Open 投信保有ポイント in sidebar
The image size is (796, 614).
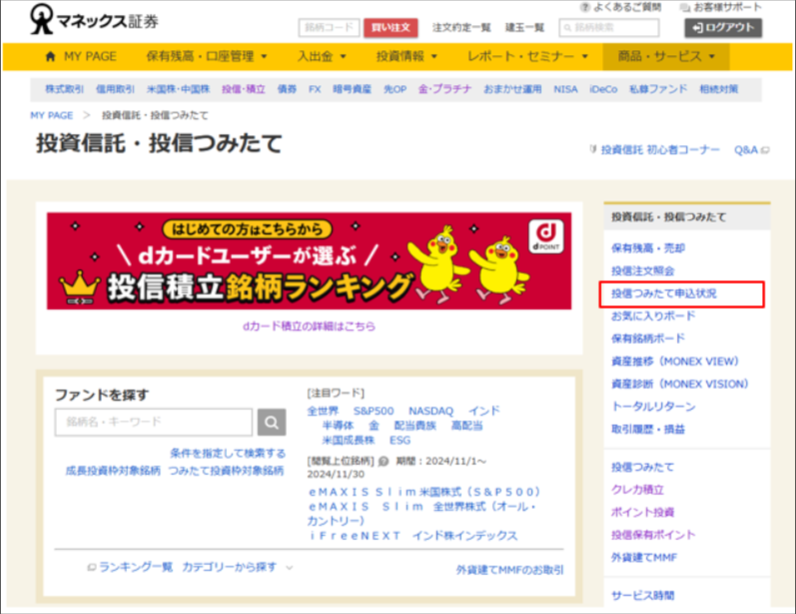pos(653,534)
